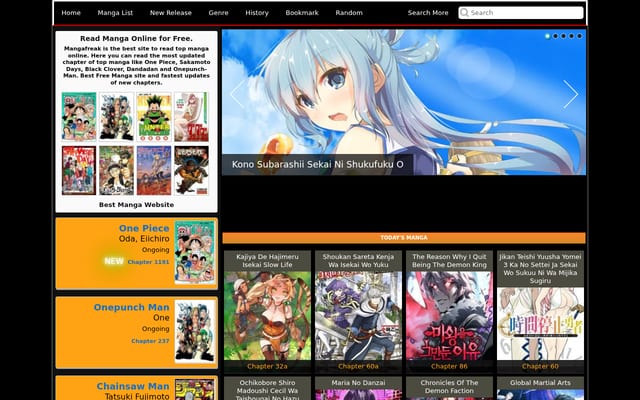Open first cover in second row of grid
Viewport: 640px width, 400px height.
tap(79, 171)
